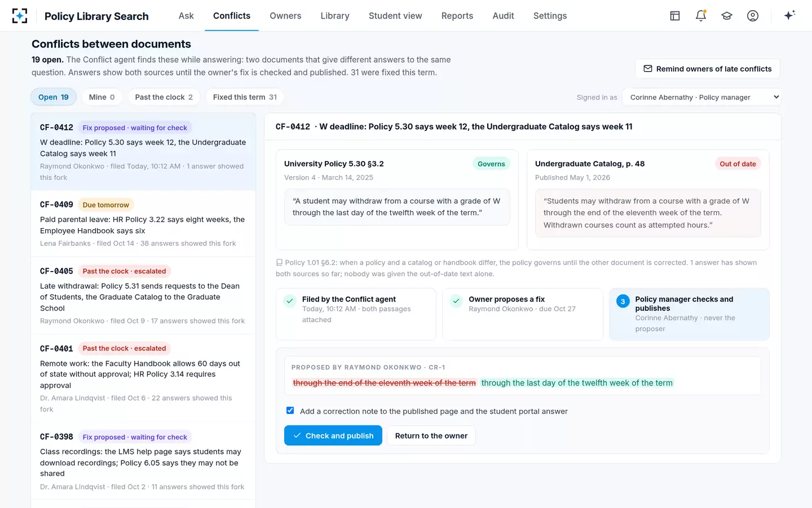Show Past the clock conflicts filter

tap(164, 97)
